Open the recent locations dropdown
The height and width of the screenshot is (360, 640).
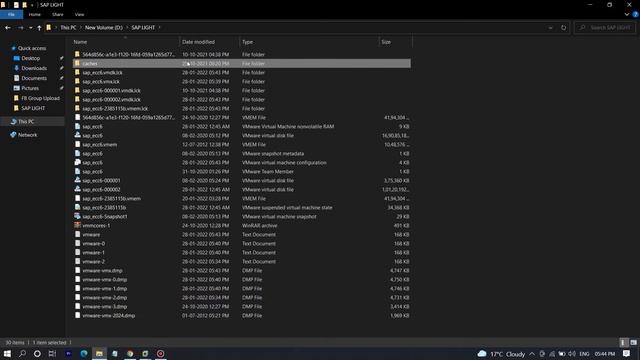click(30, 28)
